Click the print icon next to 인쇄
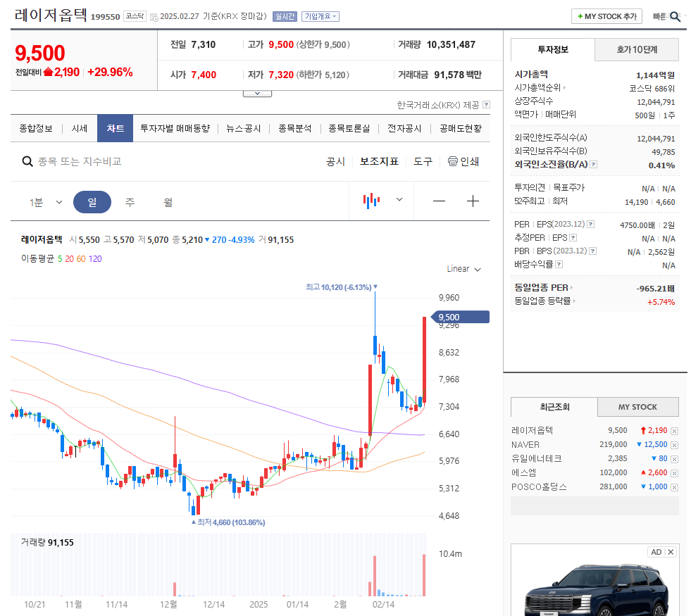 pyautogui.click(x=453, y=161)
